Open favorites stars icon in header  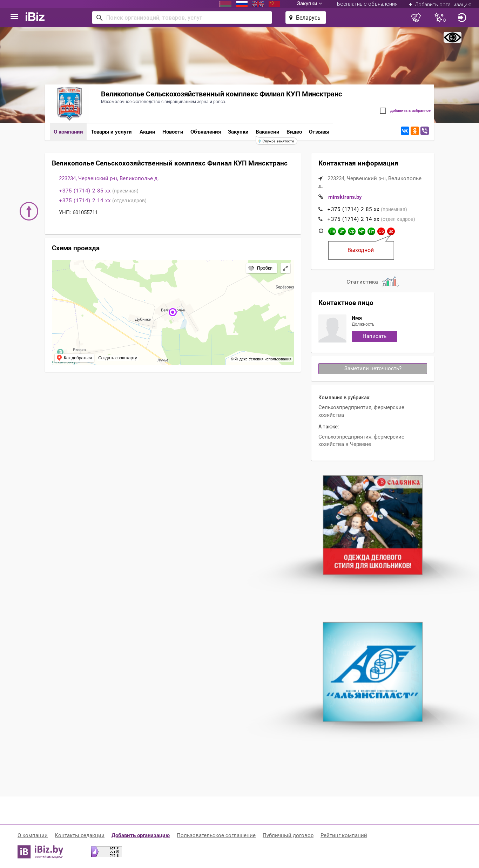440,18
